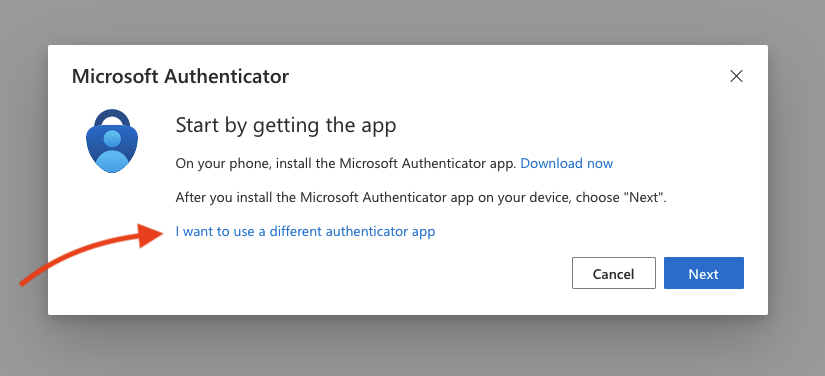Click the 'On your phone, install' sentence
This screenshot has width=825, height=376.
click(346, 163)
